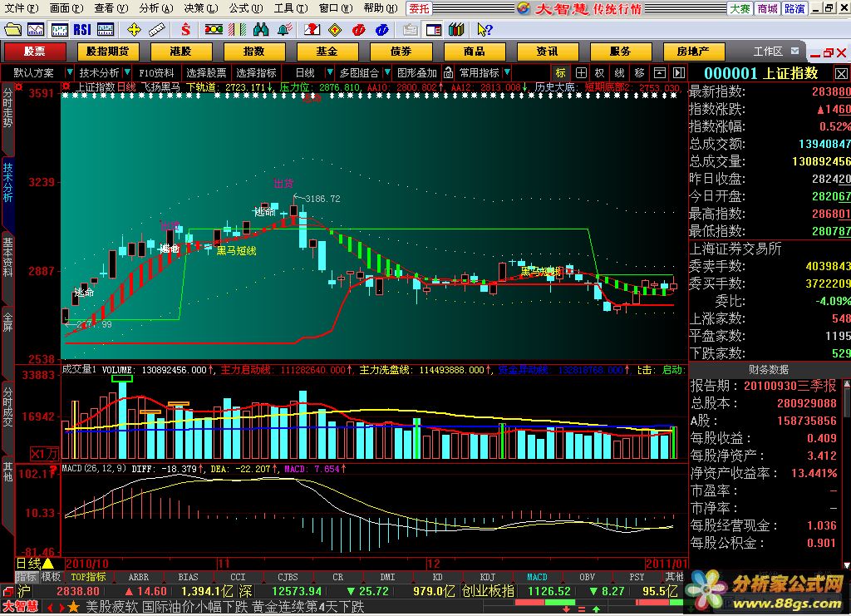This screenshot has width=851, height=616.
Task: Toggle the 线 line button
Action: pos(620,72)
